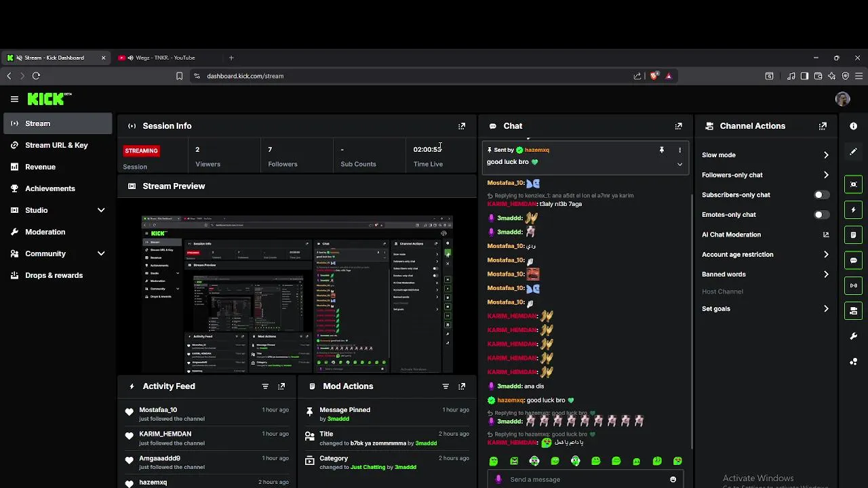Image resolution: width=868 pixels, height=488 pixels.
Task: Click 3maddd link under Message Pinned
Action: pos(338,419)
